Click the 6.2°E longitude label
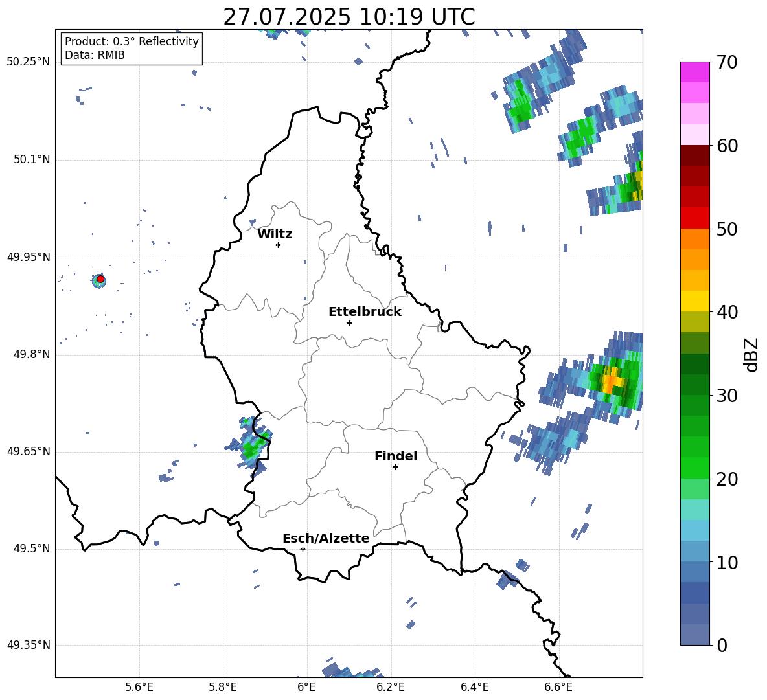 coord(391,688)
